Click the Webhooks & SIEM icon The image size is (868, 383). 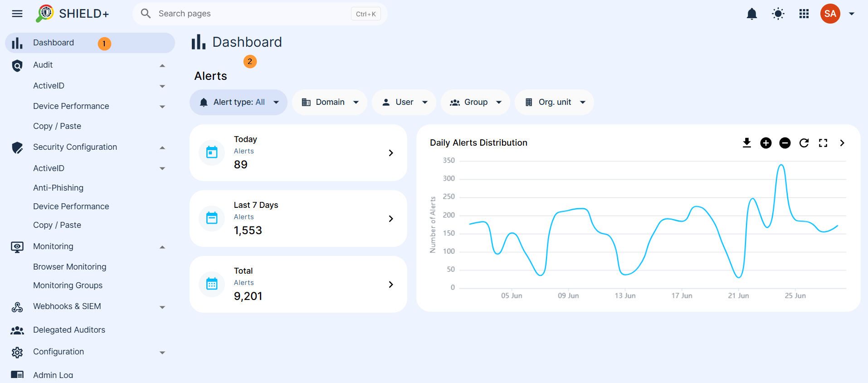pos(17,307)
